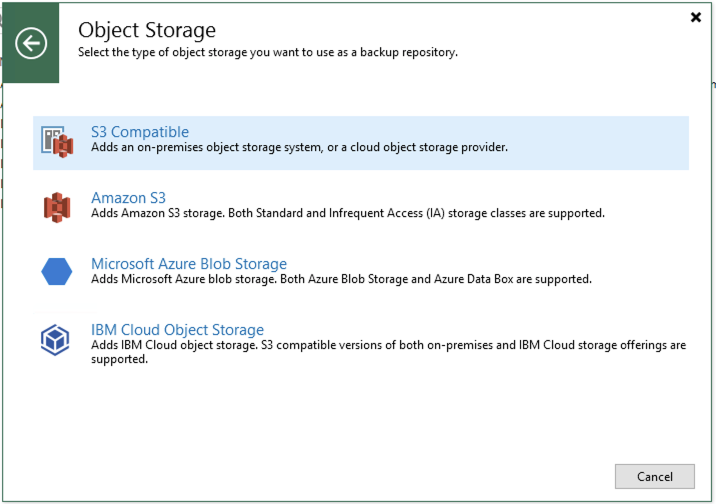
Task: Click the Amazon S3 storage classes description
Action: point(348,214)
